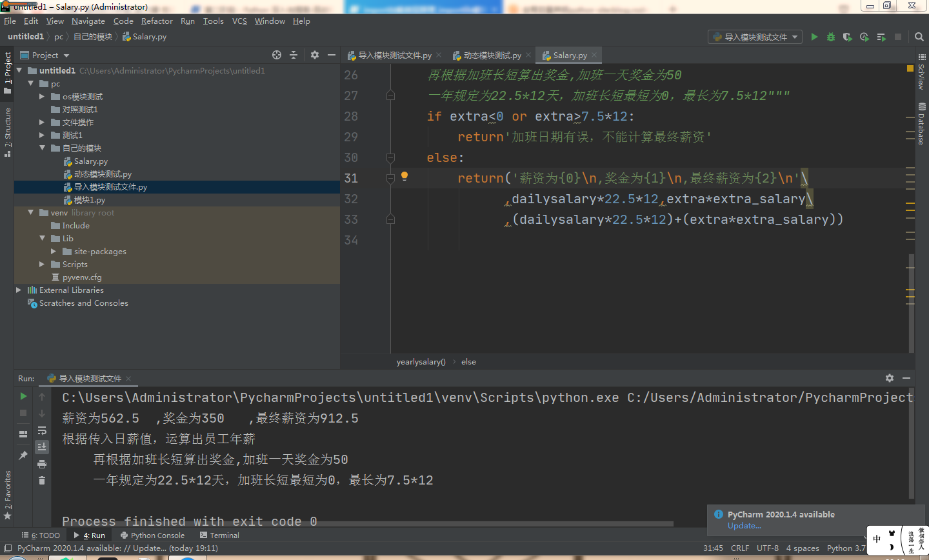929x560 pixels.
Task: Click the yellow lightbulb intention icon on line 31
Action: coord(405,176)
